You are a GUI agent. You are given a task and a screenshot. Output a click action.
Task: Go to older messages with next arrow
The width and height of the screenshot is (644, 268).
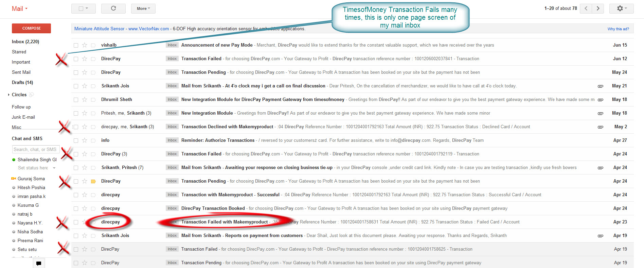coord(598,9)
